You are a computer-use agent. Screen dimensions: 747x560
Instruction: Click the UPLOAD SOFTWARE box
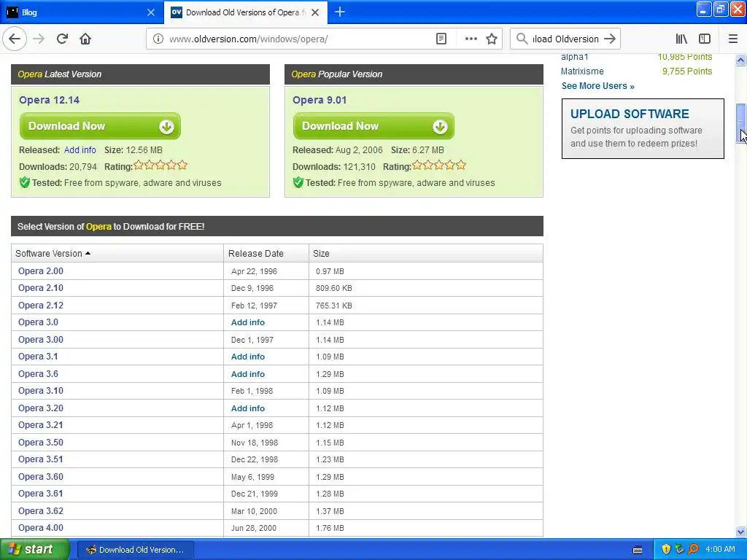coord(643,128)
